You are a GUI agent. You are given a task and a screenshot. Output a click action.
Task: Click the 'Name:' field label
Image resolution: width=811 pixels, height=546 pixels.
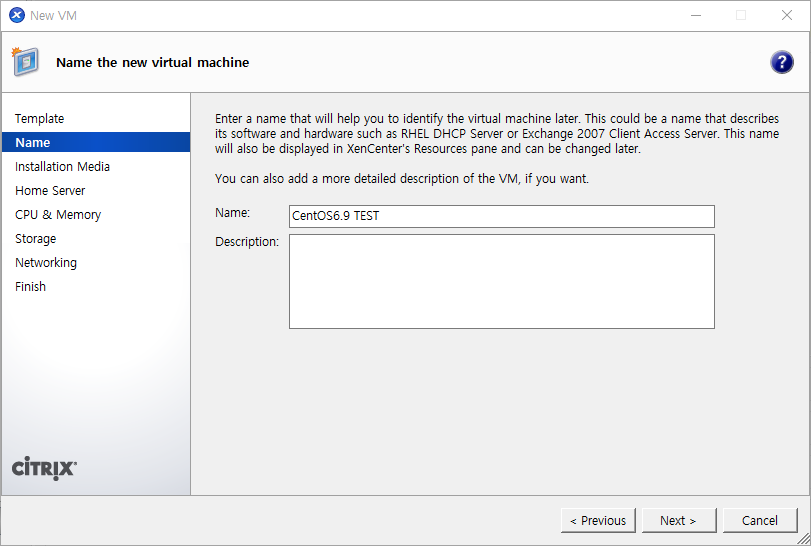[x=232, y=213]
